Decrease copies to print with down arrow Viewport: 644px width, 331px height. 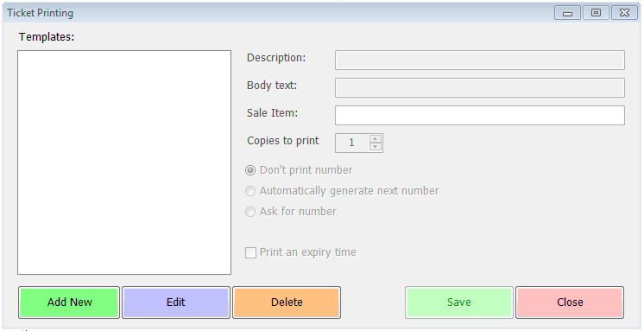pyautogui.click(x=375, y=147)
